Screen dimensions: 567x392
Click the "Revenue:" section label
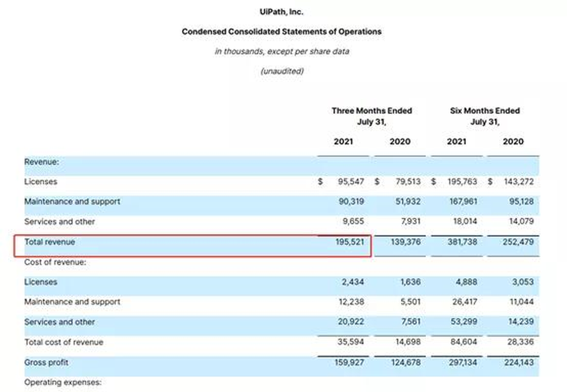click(x=41, y=162)
